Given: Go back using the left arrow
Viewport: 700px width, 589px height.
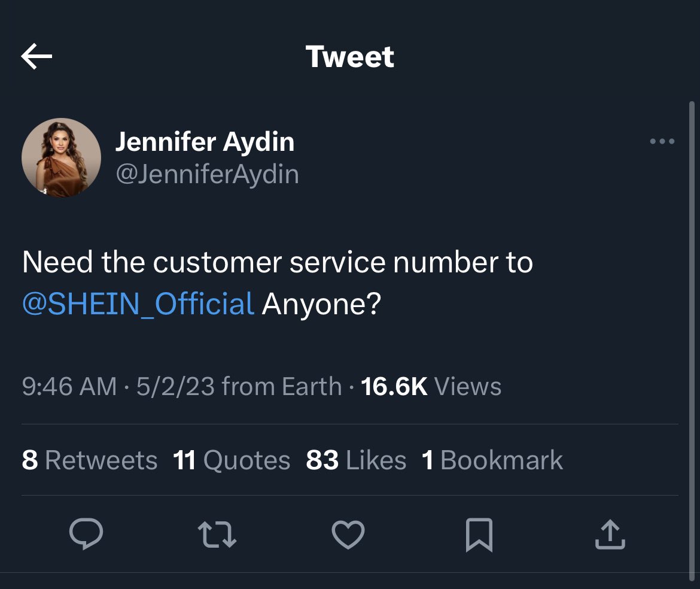Looking at the screenshot, I should (x=36, y=56).
